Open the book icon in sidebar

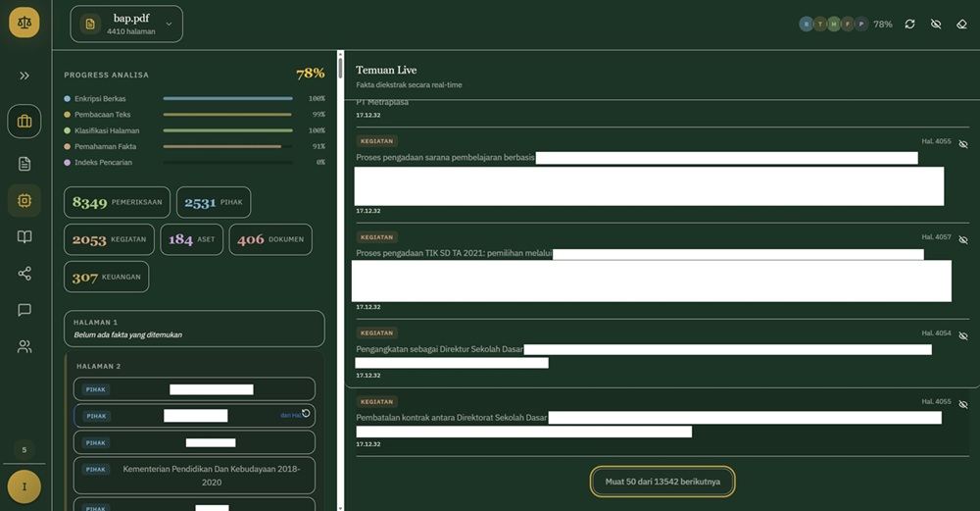(24, 236)
